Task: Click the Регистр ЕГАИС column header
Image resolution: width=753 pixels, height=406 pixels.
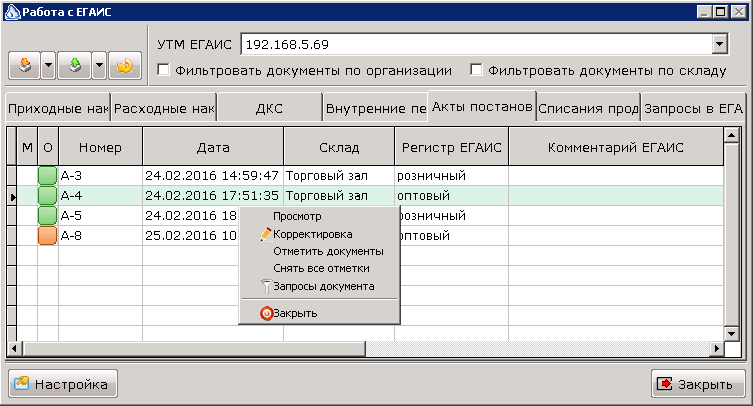Action: (x=451, y=147)
